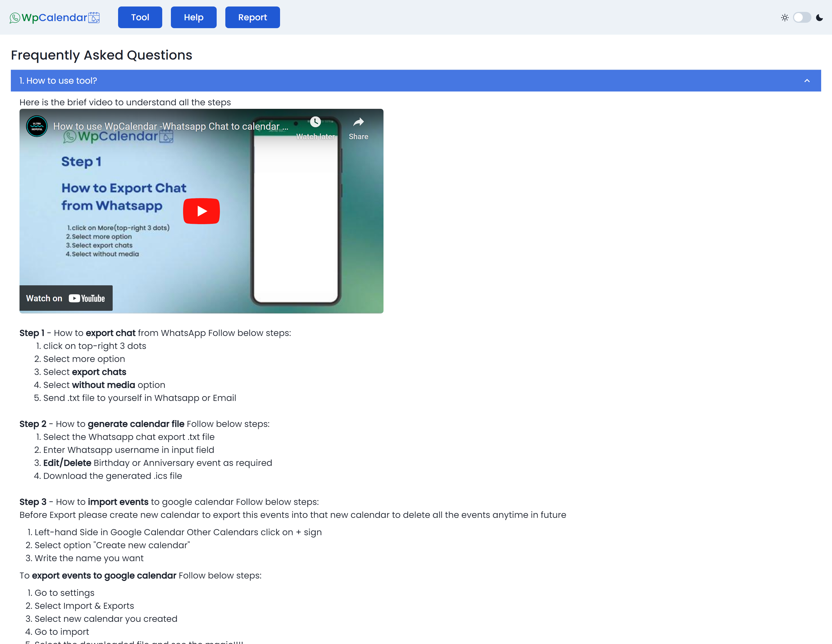Click 'Go to settings' list item

[64, 593]
